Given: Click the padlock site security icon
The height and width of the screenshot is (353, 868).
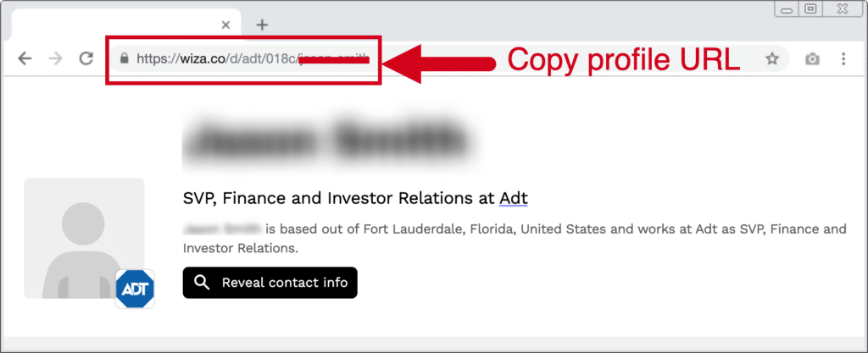Looking at the screenshot, I should click(x=125, y=59).
